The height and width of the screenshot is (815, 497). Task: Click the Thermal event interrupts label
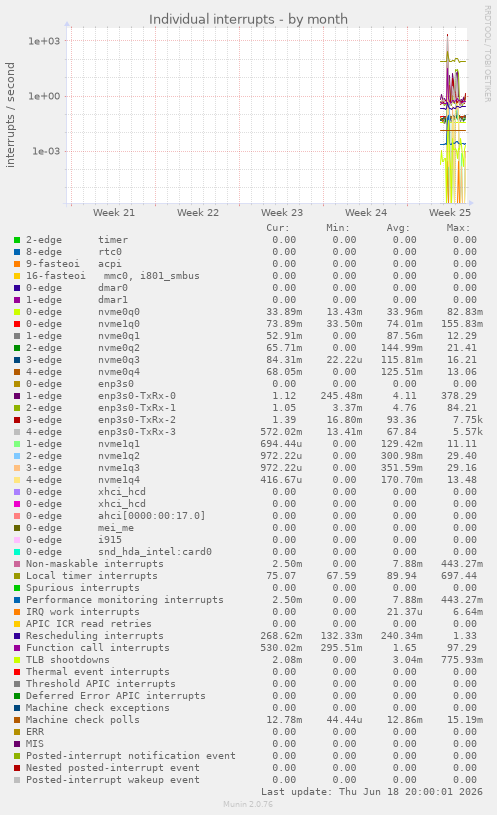click(98, 672)
